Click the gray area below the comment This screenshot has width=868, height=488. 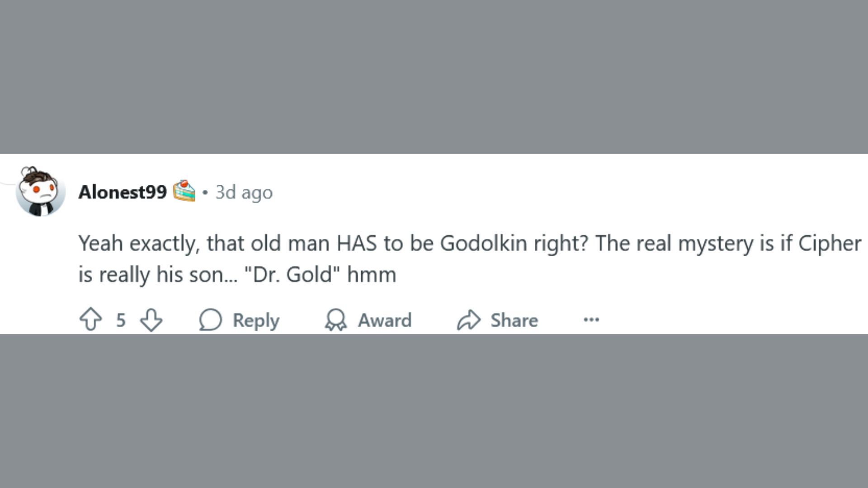pyautogui.click(x=434, y=411)
